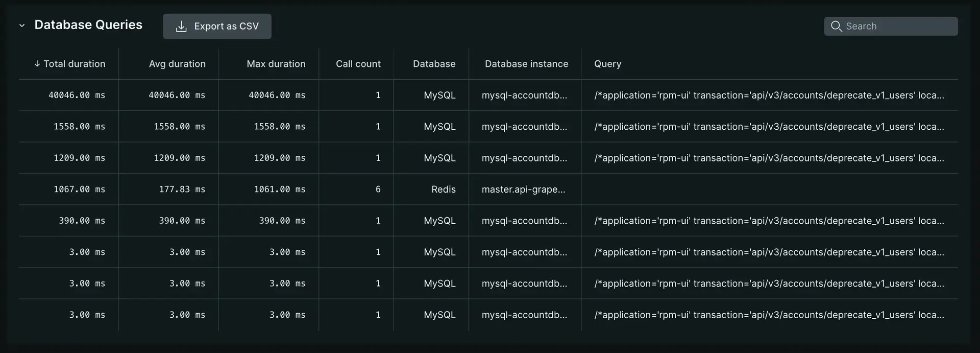The width and height of the screenshot is (980, 353).
Task: Click the descending sort arrow on Total duration
Action: pyautogui.click(x=36, y=63)
